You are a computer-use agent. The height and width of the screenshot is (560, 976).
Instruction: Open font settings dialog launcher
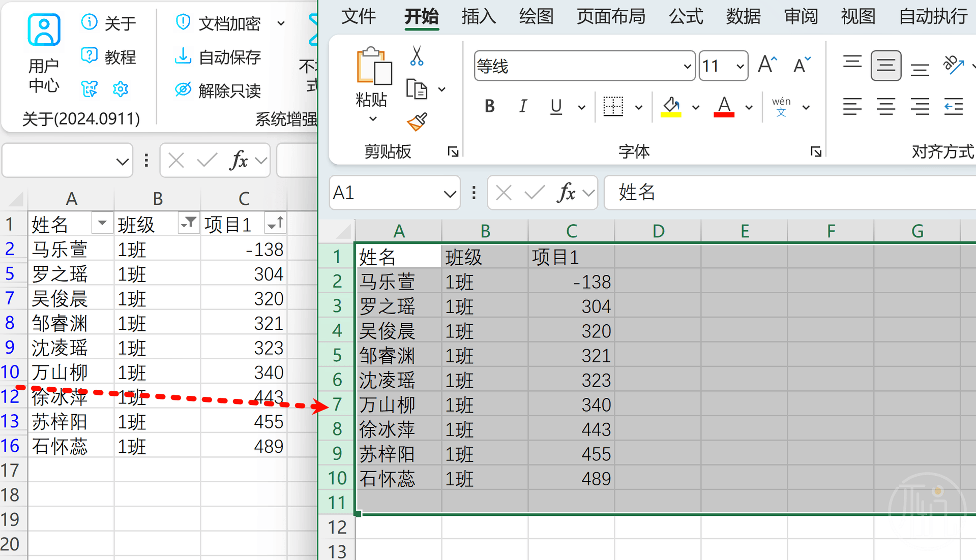coord(816,151)
